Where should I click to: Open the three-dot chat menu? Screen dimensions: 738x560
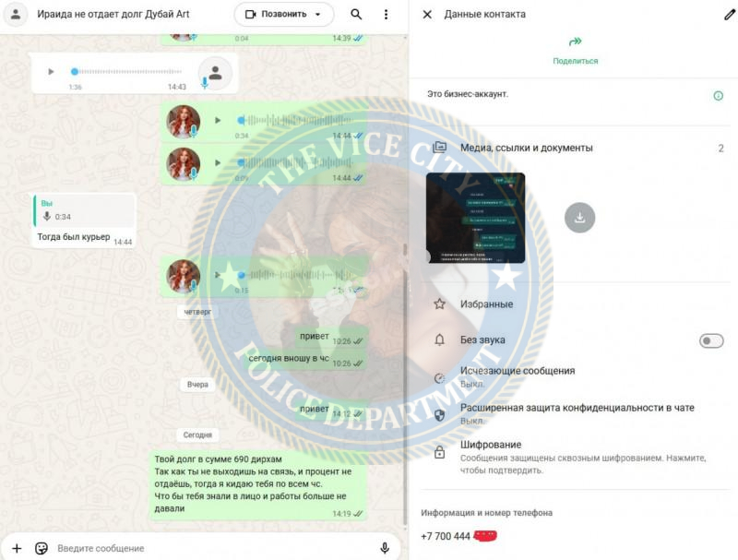pyautogui.click(x=386, y=15)
